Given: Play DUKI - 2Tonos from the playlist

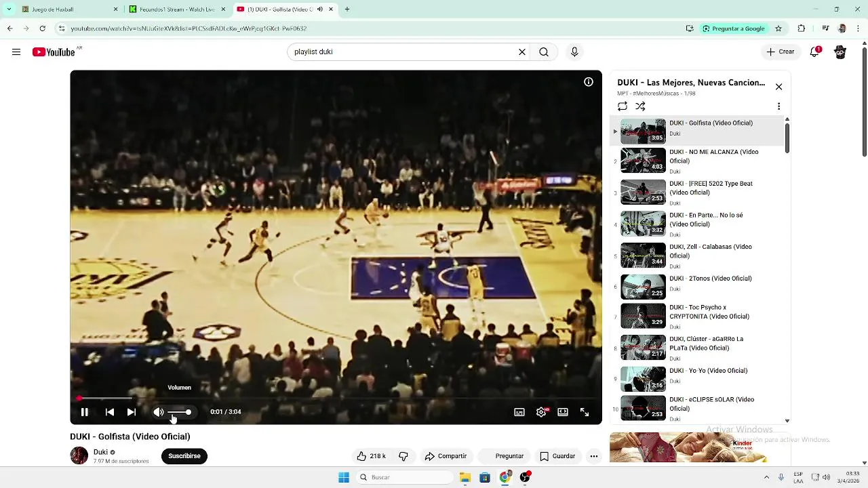Looking at the screenshot, I should [697, 287].
